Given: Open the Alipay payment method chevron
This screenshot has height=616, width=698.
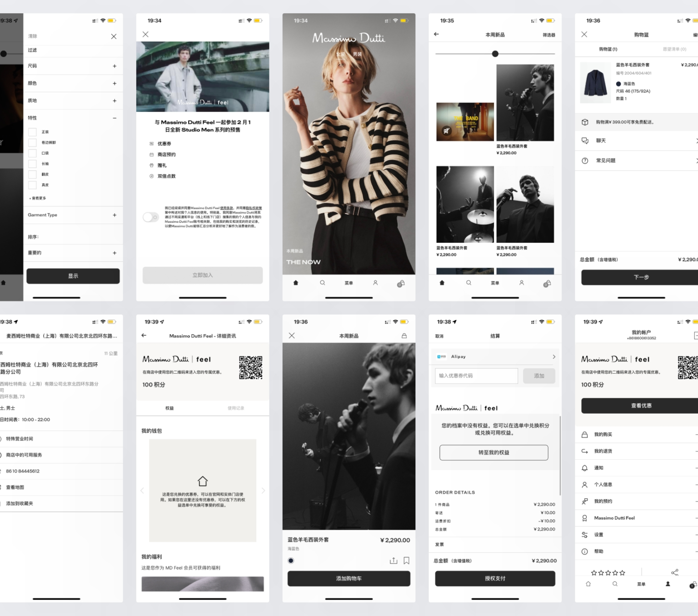Looking at the screenshot, I should (x=554, y=356).
